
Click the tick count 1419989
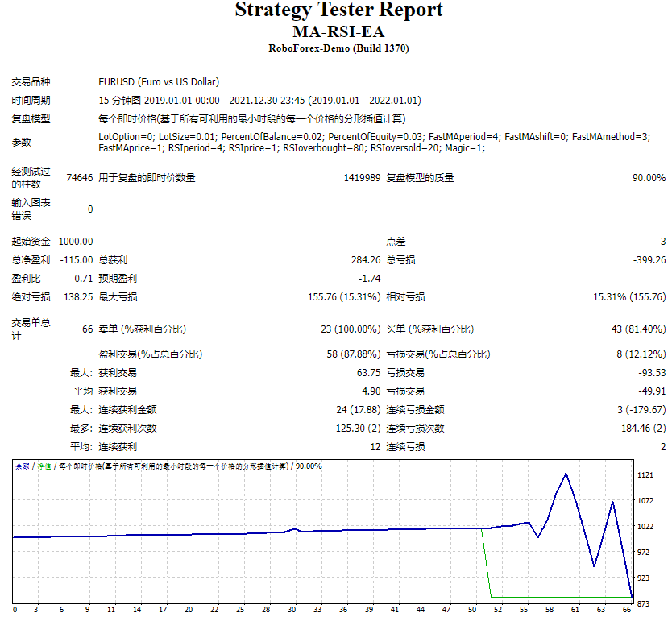pyautogui.click(x=362, y=178)
